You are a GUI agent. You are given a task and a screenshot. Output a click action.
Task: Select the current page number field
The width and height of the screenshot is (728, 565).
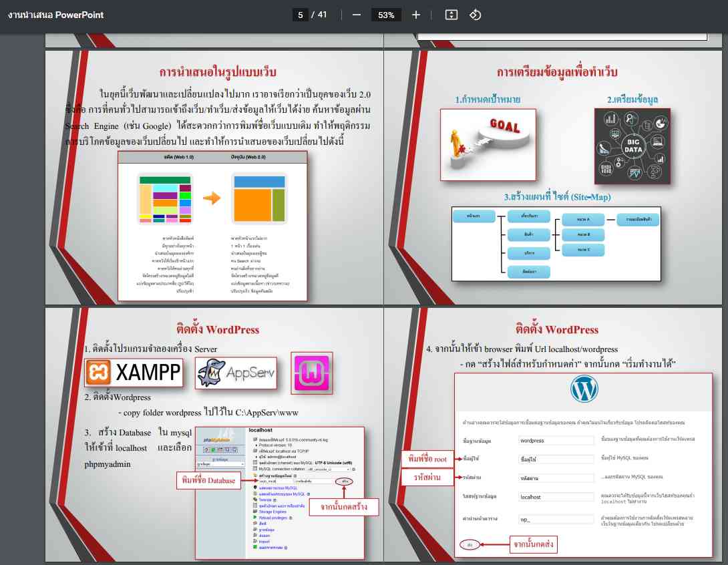point(301,15)
